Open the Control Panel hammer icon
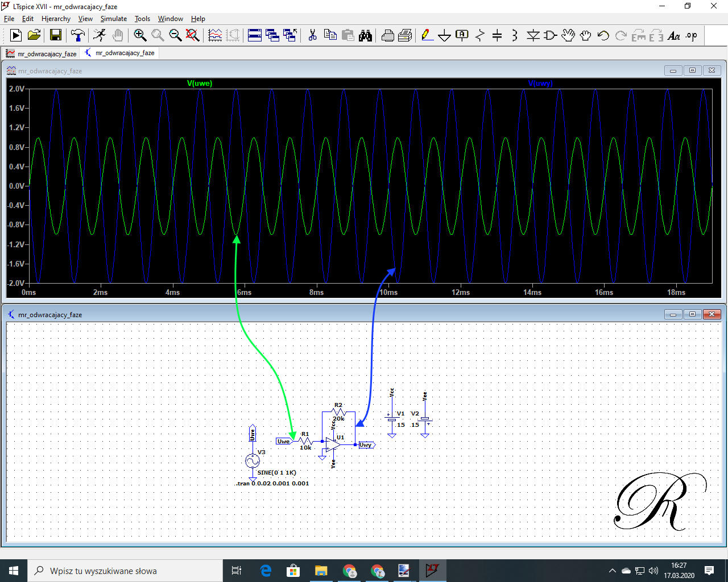728x582 pixels. pos(78,35)
